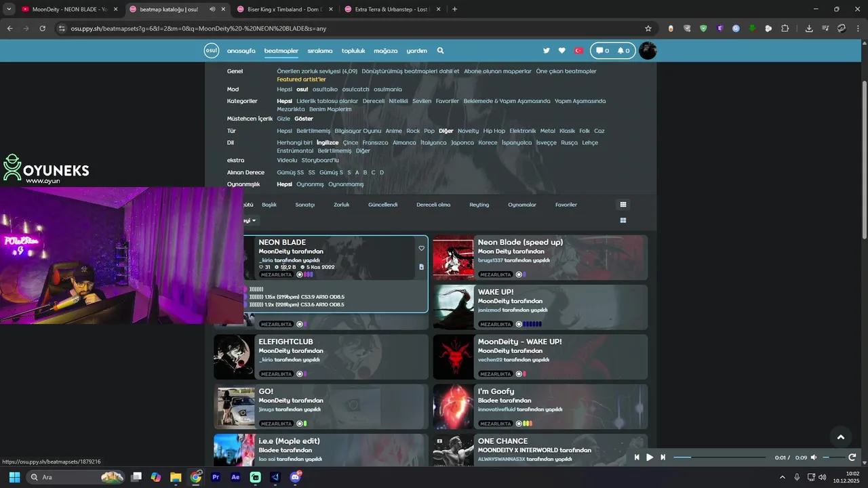Mute the osu! audio player volume icon
The width and height of the screenshot is (868, 488).
click(814, 457)
